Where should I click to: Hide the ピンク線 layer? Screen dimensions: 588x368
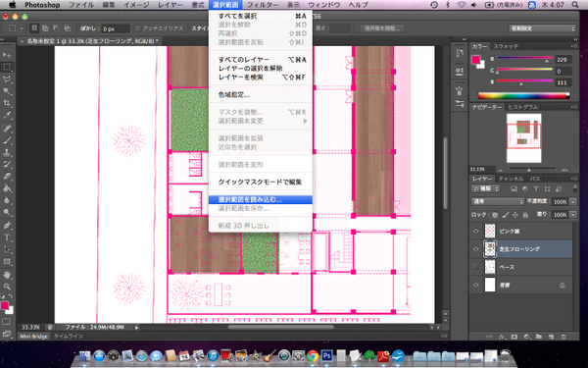click(476, 231)
